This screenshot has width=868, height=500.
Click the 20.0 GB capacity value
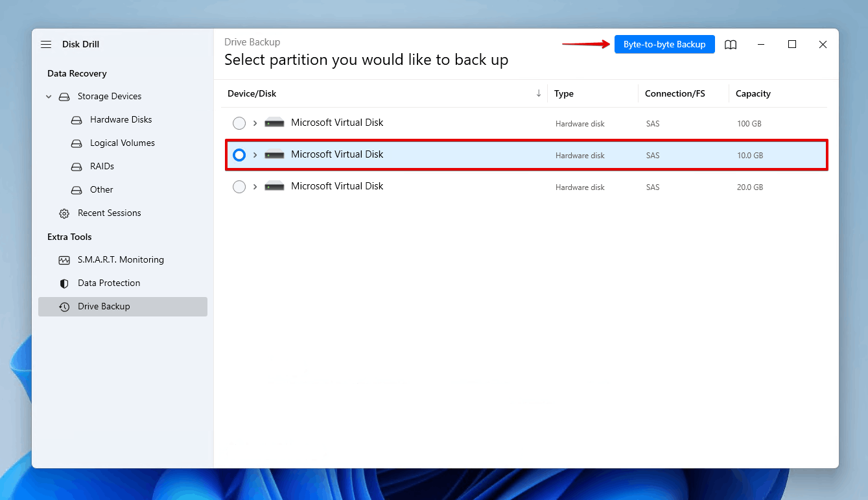(x=750, y=187)
